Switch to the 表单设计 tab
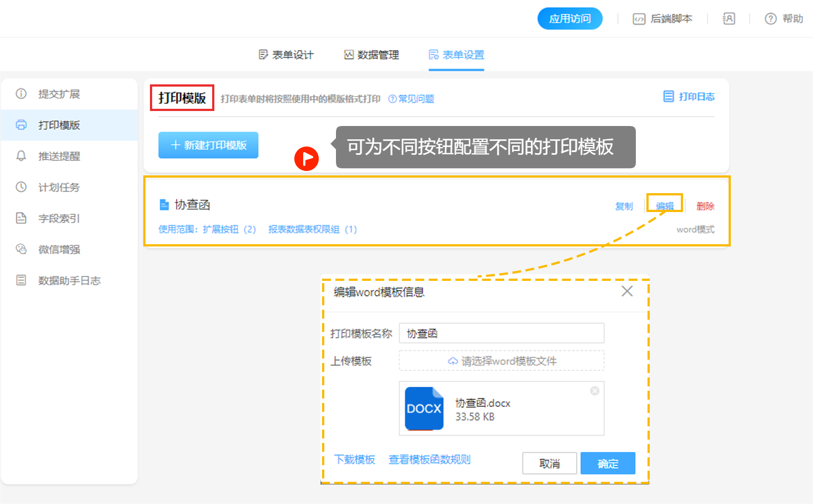The width and height of the screenshot is (813, 504). click(287, 54)
